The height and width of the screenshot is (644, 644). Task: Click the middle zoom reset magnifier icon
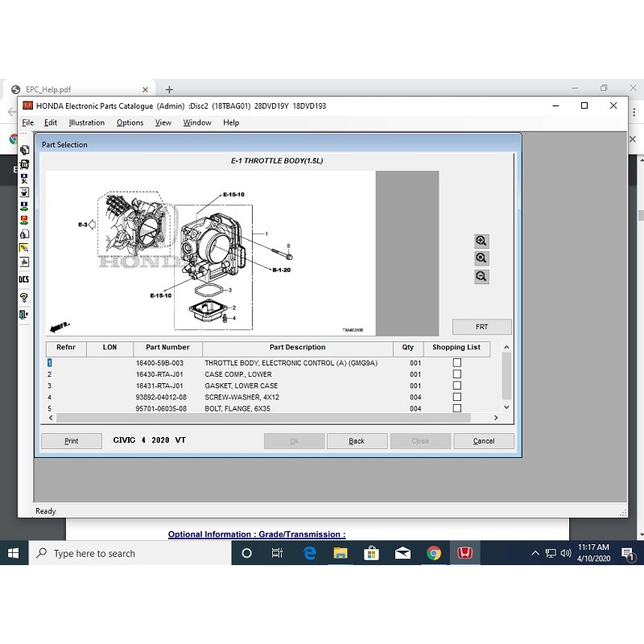click(481, 258)
